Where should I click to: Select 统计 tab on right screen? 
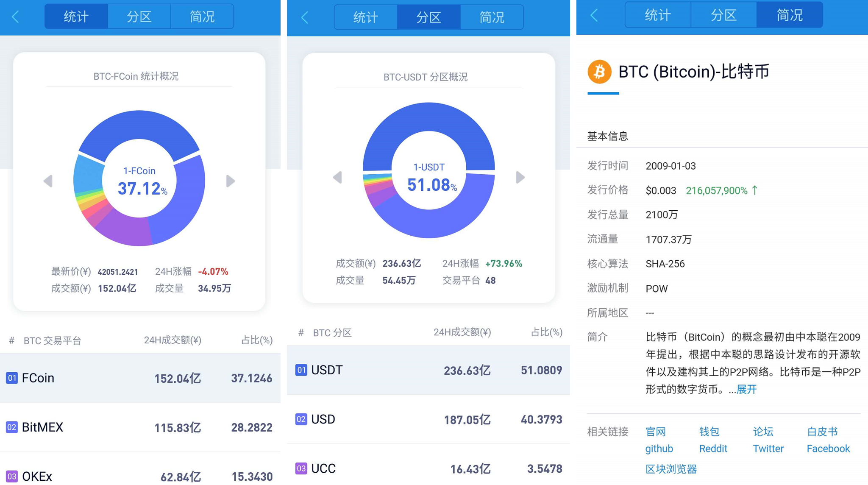pos(658,15)
